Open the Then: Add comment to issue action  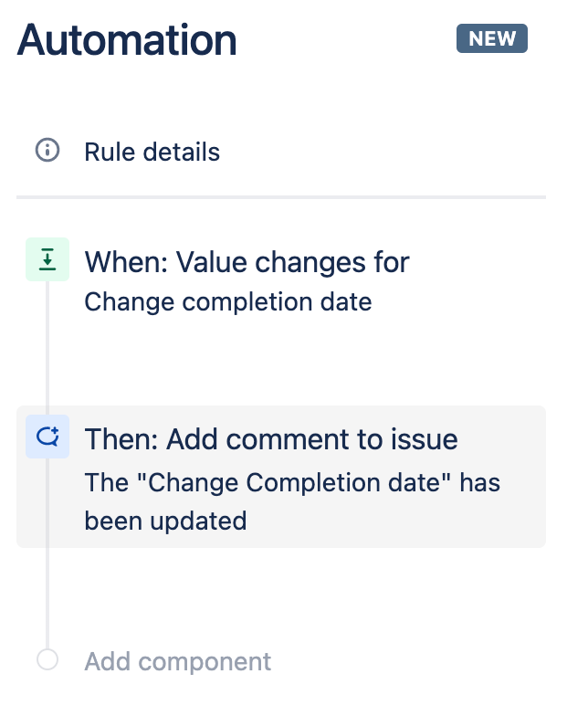pos(271,439)
